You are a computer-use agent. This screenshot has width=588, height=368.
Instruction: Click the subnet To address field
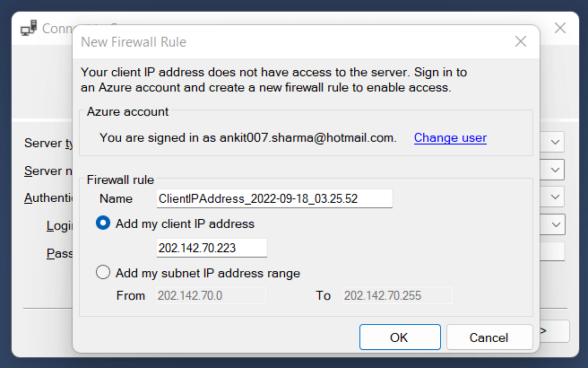point(397,295)
